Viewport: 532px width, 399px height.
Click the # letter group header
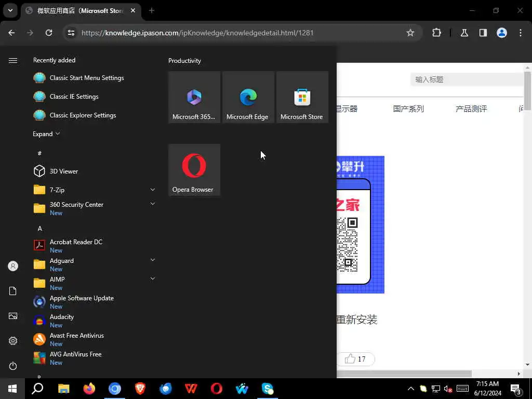(x=39, y=153)
